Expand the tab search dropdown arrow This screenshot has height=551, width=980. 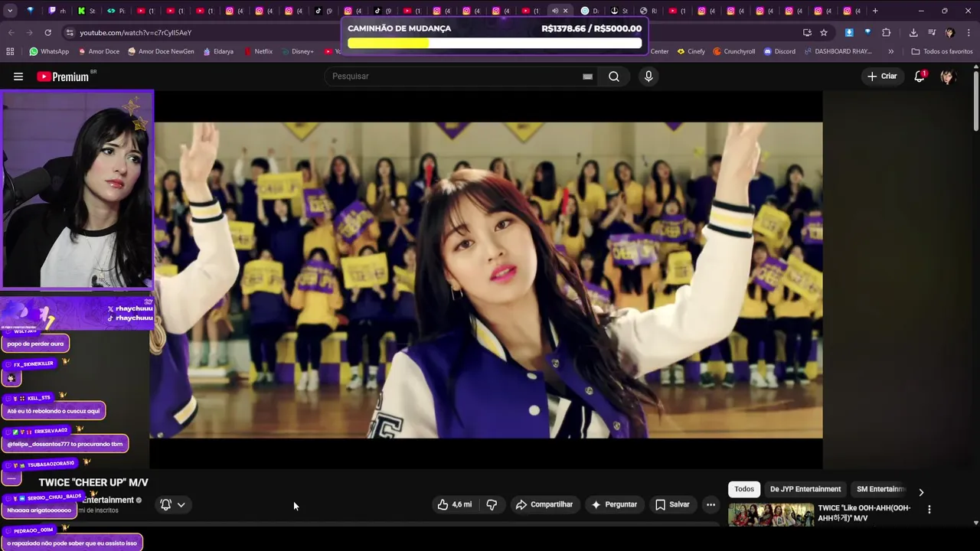10,11
